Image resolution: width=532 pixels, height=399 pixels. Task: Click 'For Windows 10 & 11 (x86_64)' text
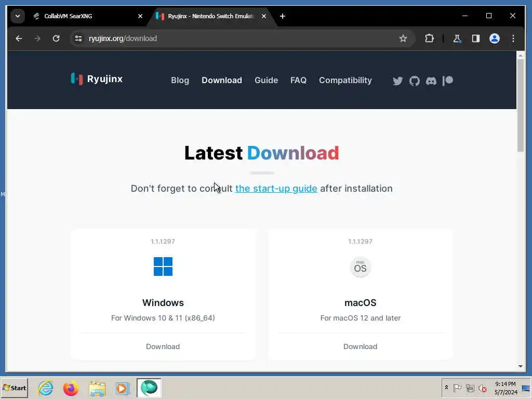point(163,318)
